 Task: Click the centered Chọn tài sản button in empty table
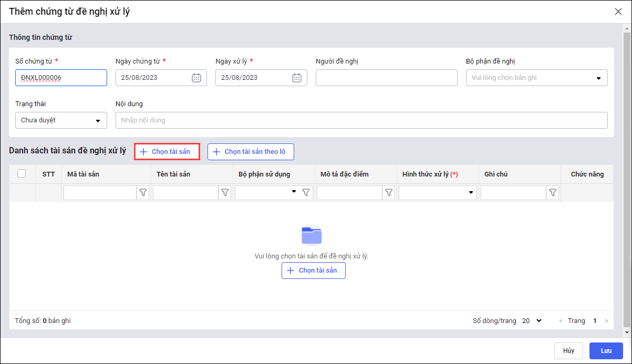tap(313, 271)
